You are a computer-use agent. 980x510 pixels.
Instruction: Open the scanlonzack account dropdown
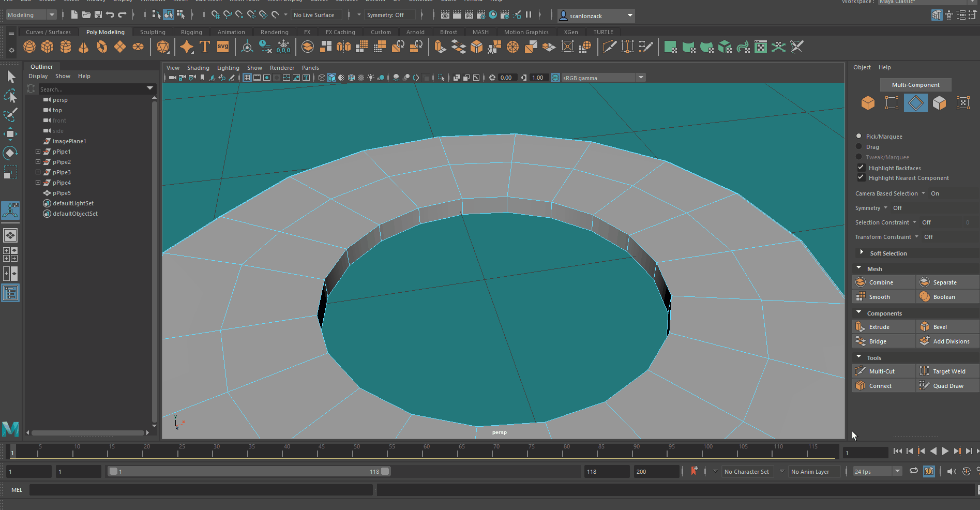click(x=596, y=16)
